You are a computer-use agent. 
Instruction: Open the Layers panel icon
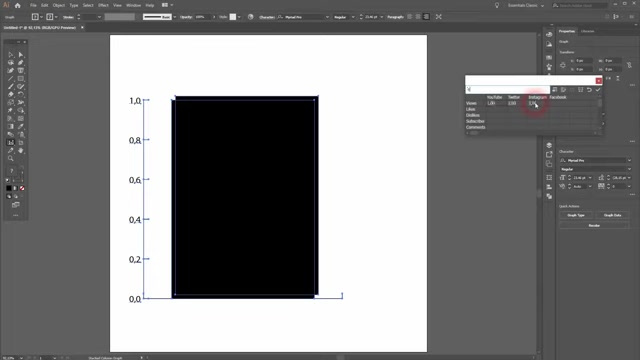click(x=549, y=146)
